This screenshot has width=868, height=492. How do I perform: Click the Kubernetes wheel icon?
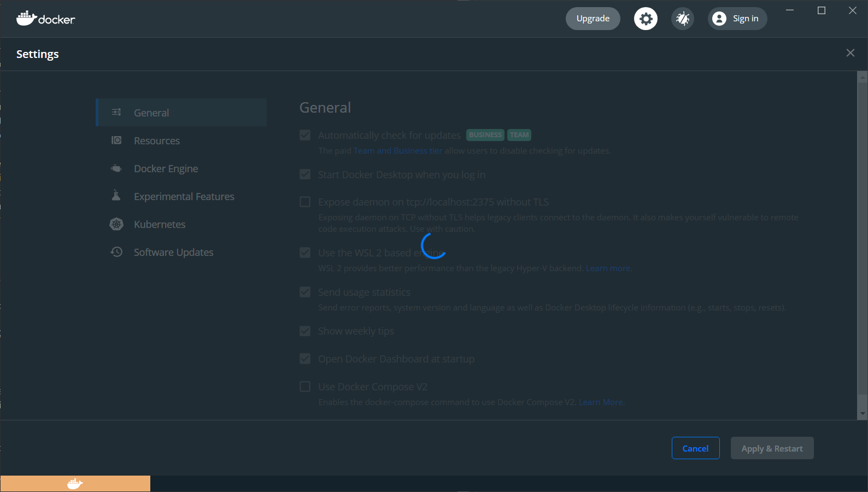point(116,224)
